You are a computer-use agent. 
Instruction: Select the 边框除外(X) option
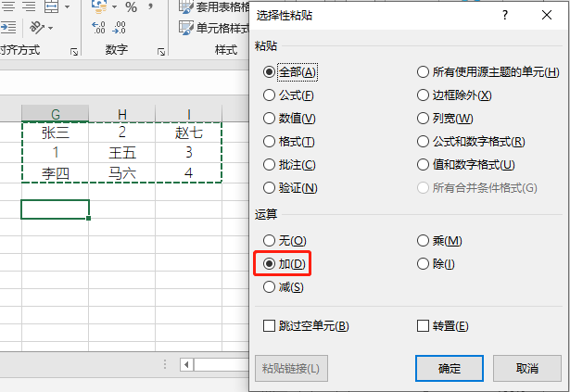coord(454,95)
